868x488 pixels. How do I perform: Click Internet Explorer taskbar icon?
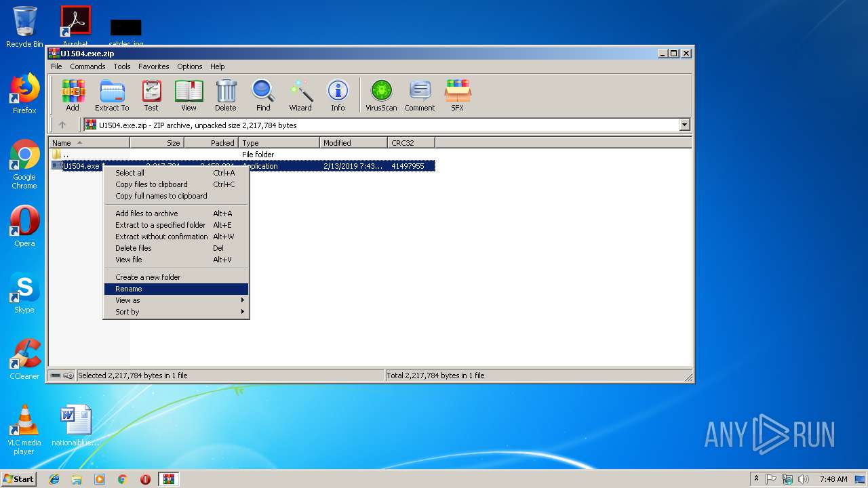coord(54,479)
